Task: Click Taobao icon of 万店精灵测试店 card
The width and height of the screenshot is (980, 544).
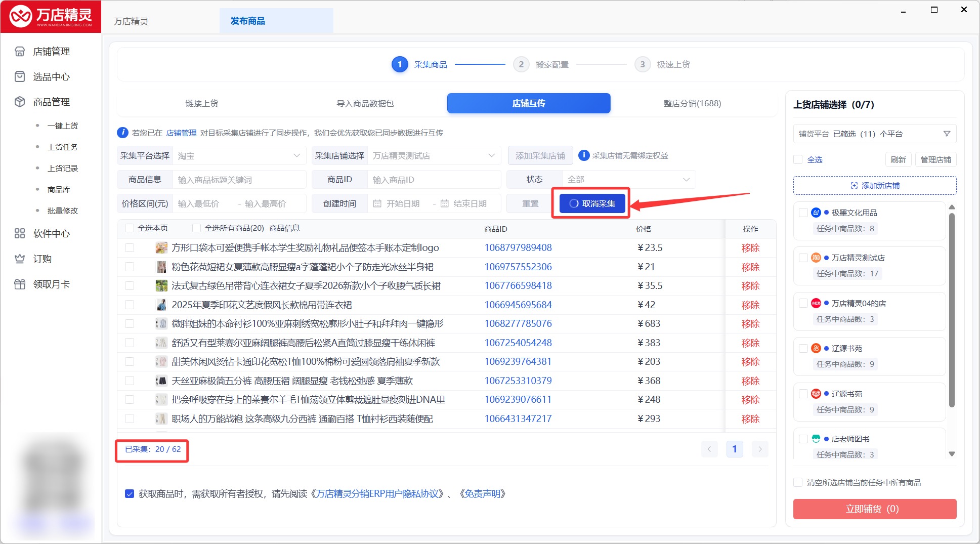Action: pos(816,258)
